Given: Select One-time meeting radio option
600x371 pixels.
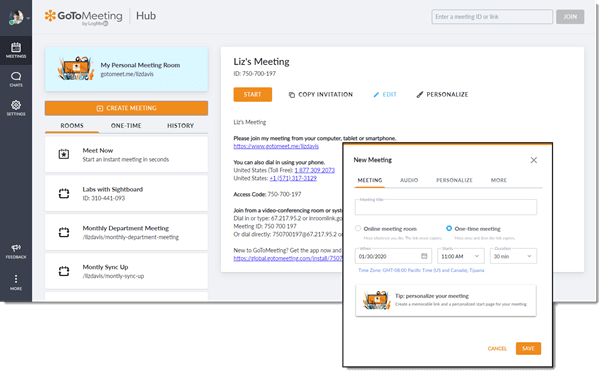Looking at the screenshot, I should pos(449,228).
